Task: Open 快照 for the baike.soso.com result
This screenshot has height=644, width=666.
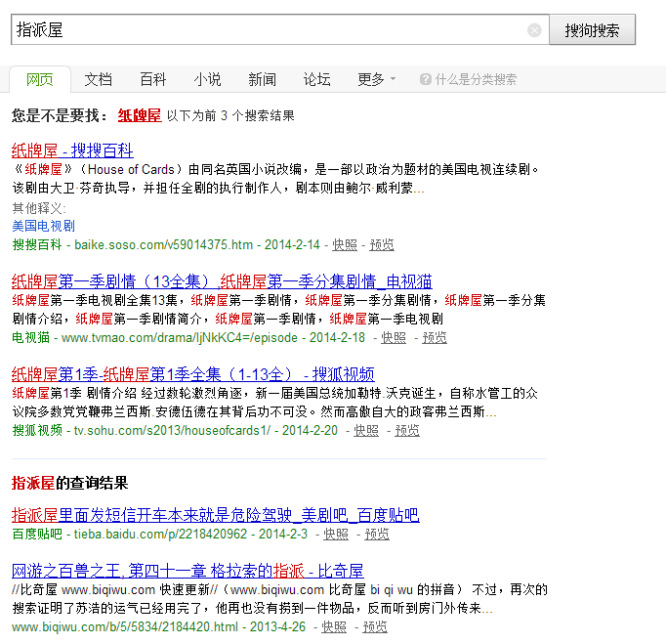Action: coord(345,245)
